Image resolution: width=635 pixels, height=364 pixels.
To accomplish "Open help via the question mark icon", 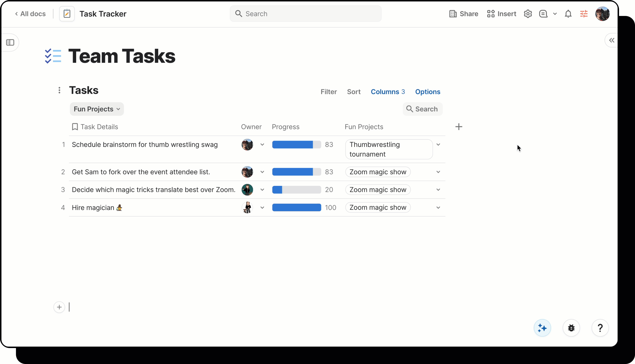I will pos(600,328).
